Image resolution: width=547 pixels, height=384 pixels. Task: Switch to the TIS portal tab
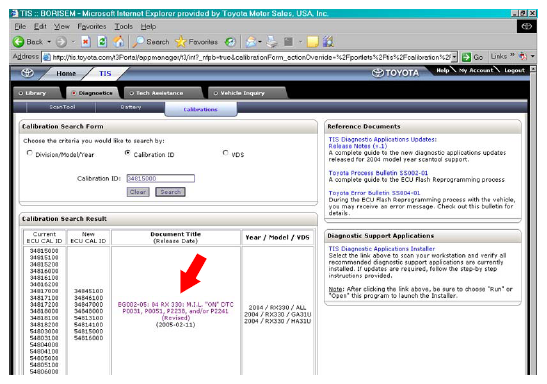pos(105,74)
